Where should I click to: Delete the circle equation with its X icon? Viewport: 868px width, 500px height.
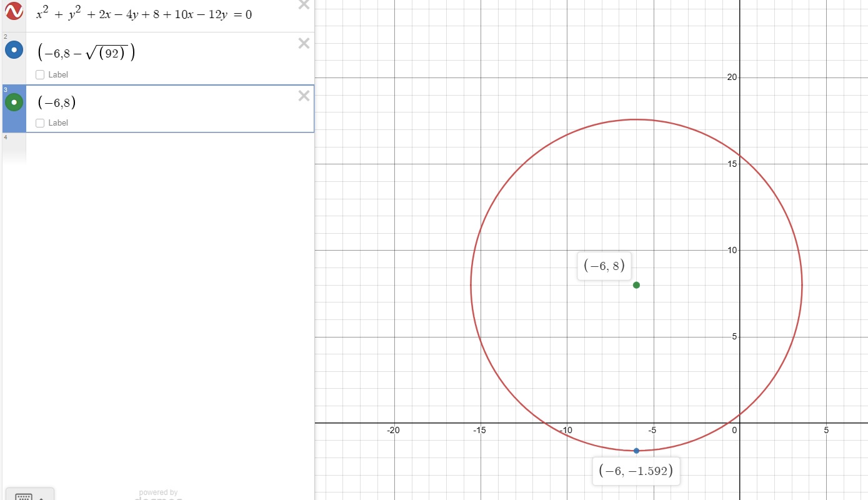click(304, 5)
